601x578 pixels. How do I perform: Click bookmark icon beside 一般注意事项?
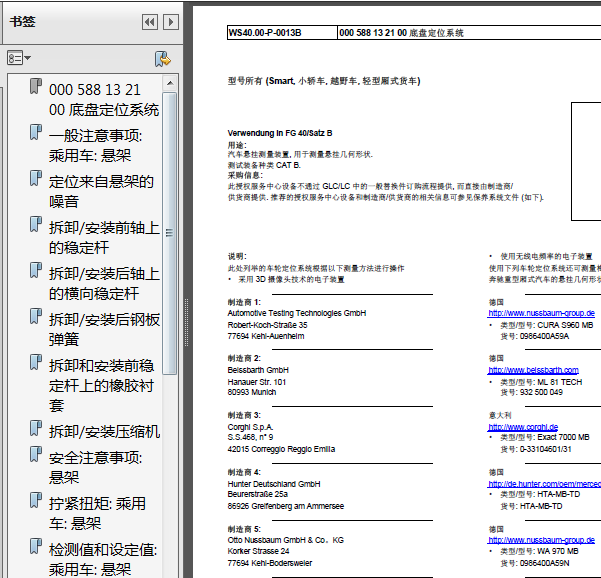point(36,132)
